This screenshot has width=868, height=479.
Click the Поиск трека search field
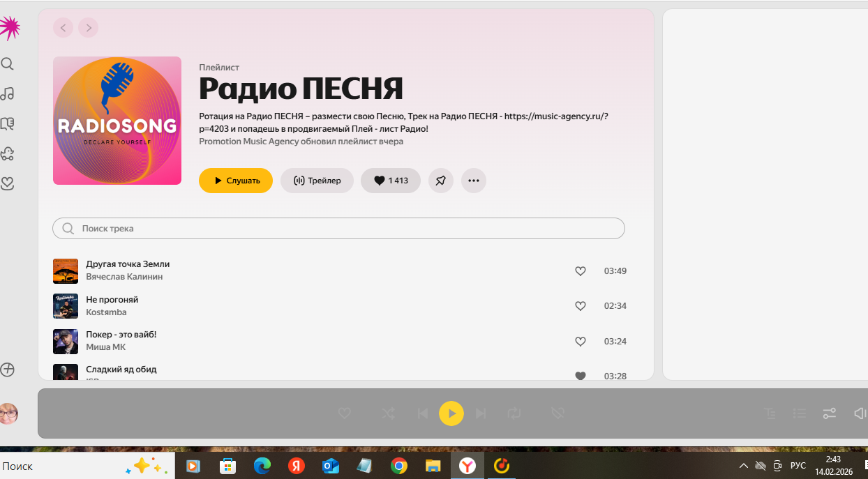coord(338,228)
